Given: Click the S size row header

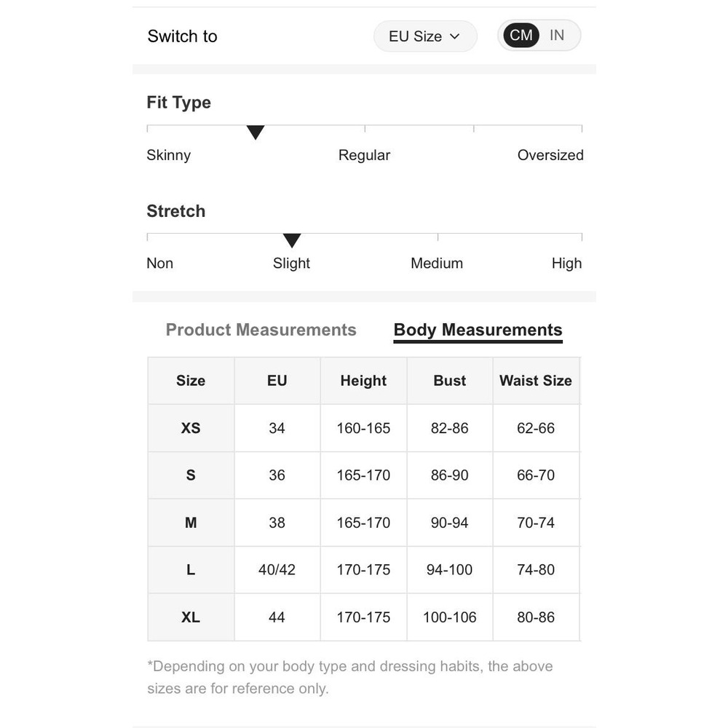Looking at the screenshot, I should coord(191,475).
